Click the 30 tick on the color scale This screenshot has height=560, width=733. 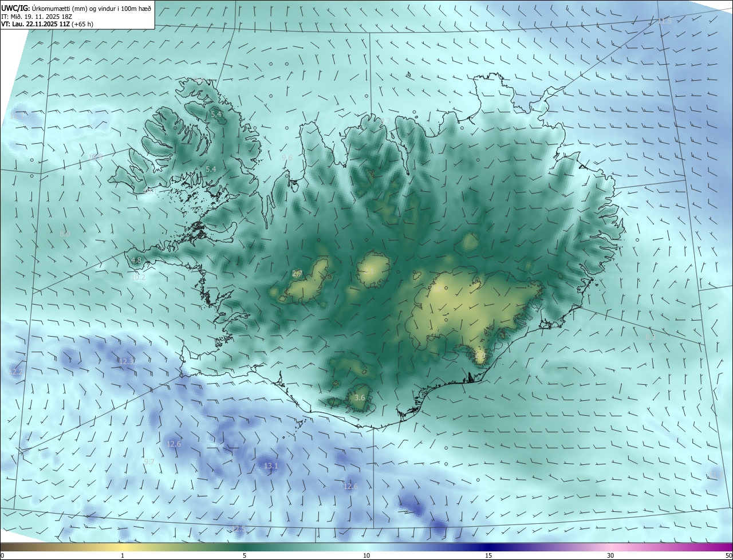(610, 555)
